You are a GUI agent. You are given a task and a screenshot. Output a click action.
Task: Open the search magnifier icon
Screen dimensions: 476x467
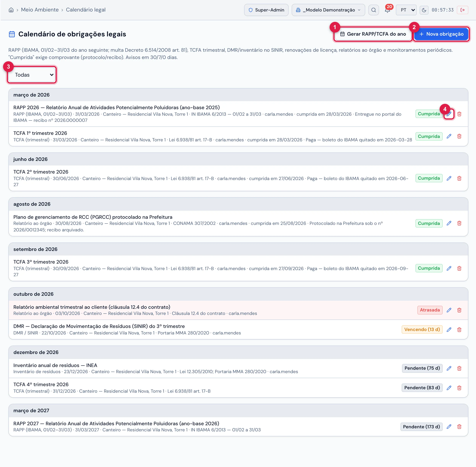pyautogui.click(x=373, y=10)
